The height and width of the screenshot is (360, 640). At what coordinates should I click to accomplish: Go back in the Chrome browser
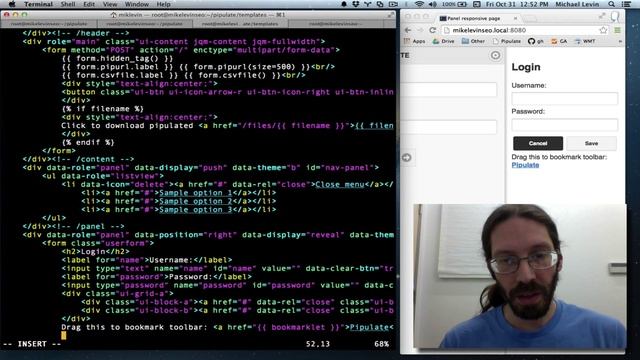408,30
